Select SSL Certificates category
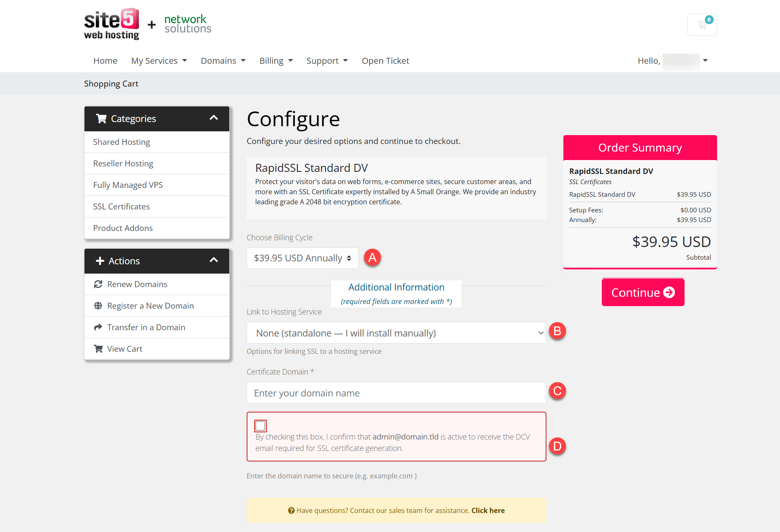The image size is (780, 532). point(157,206)
